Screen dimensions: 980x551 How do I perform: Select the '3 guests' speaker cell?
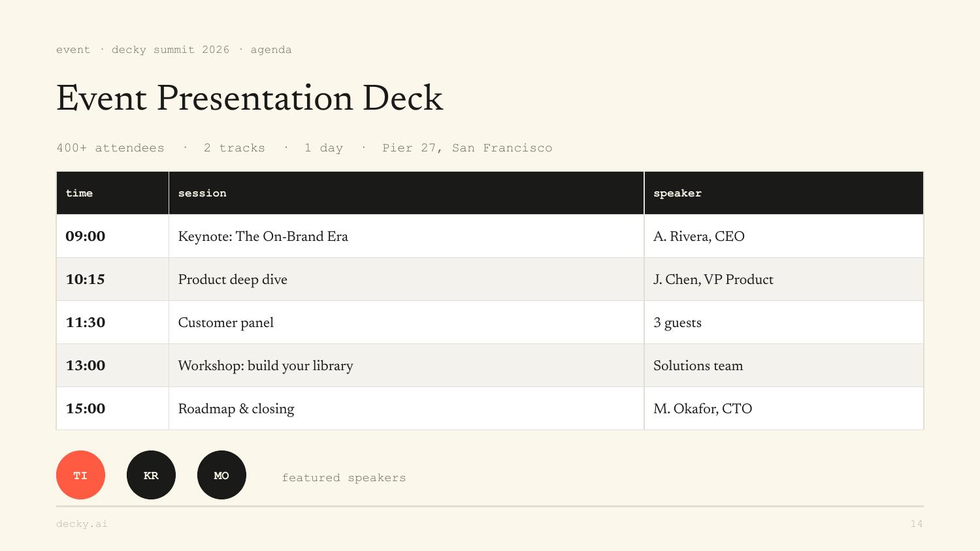pyautogui.click(x=784, y=323)
